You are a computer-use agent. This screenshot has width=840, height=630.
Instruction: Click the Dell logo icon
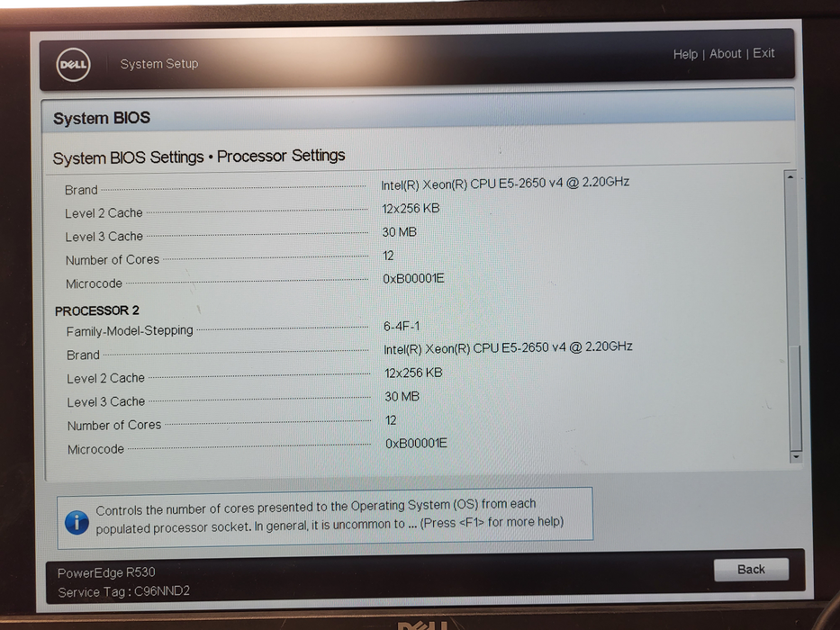point(74,64)
